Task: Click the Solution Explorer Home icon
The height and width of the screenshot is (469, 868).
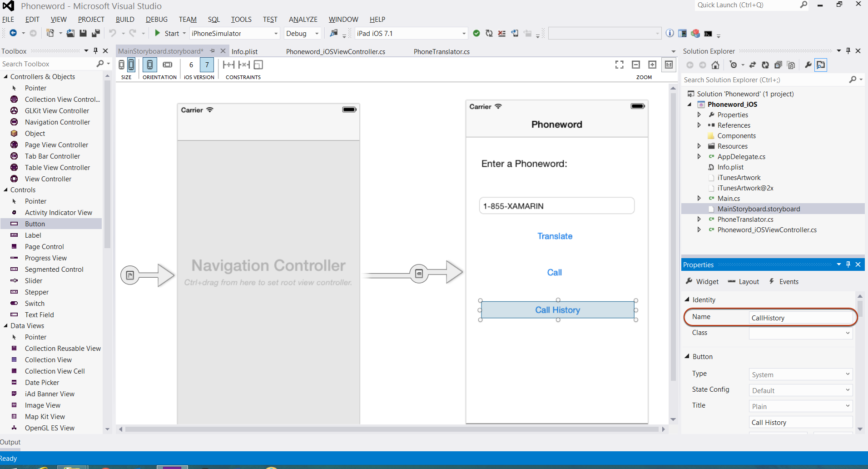Action: (715, 65)
